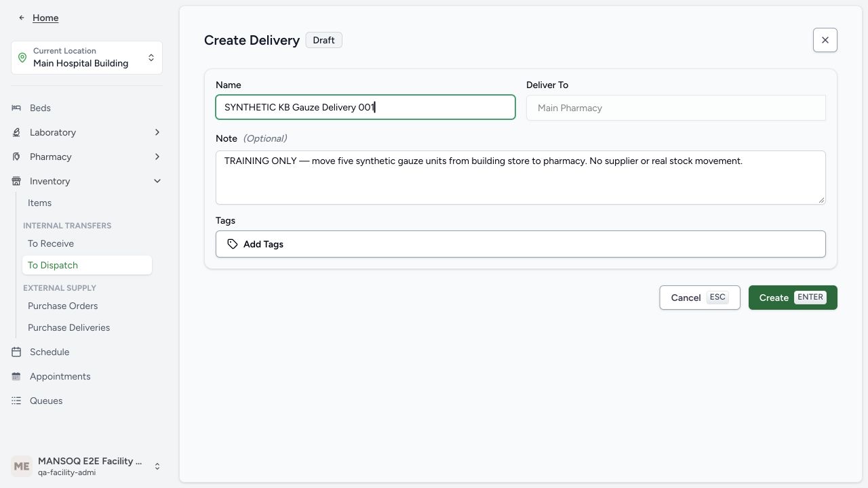The height and width of the screenshot is (488, 868).
Task: Click the Queues list icon
Action: pyautogui.click(x=16, y=401)
